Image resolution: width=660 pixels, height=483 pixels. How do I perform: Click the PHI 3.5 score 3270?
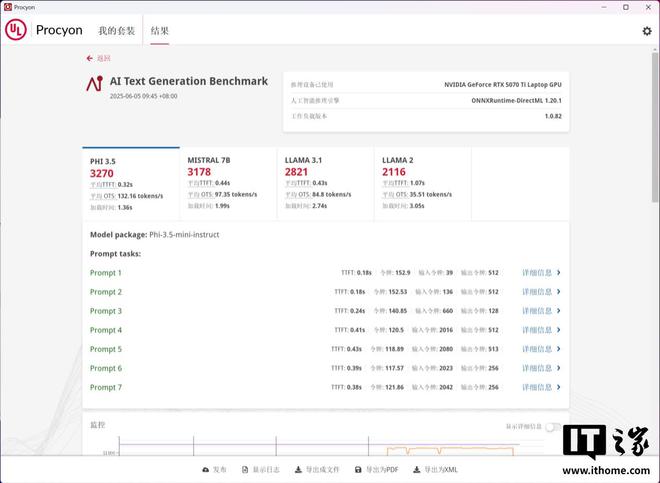(102, 173)
